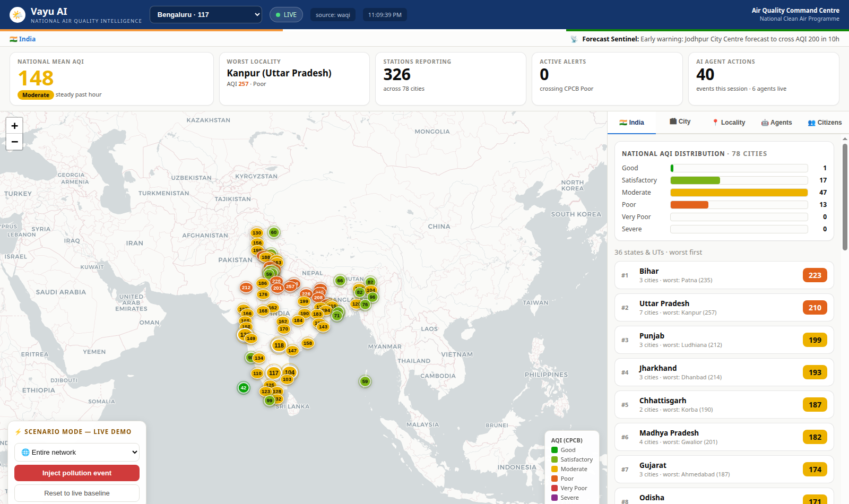Select the map marker showing AQI 143
Viewport: 849px width, 504px height.
click(x=323, y=327)
